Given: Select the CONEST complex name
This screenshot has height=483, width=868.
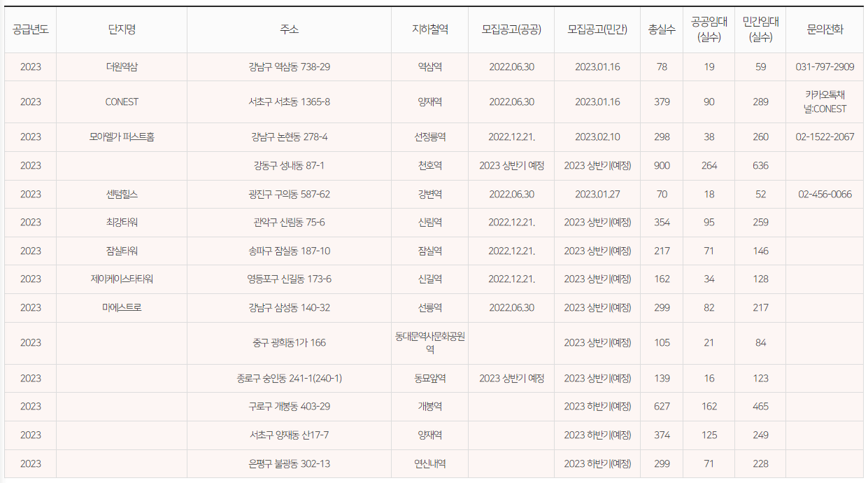Looking at the screenshot, I should (x=120, y=101).
